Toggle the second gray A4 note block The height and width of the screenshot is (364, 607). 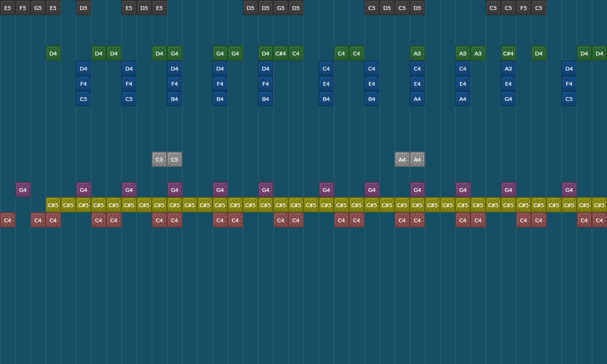tap(417, 160)
